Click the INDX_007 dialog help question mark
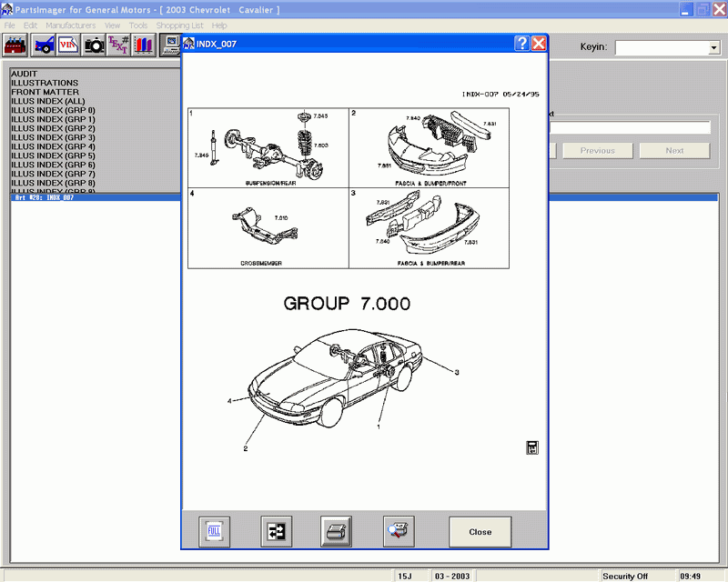Image resolution: width=728 pixels, height=582 pixels. point(521,44)
